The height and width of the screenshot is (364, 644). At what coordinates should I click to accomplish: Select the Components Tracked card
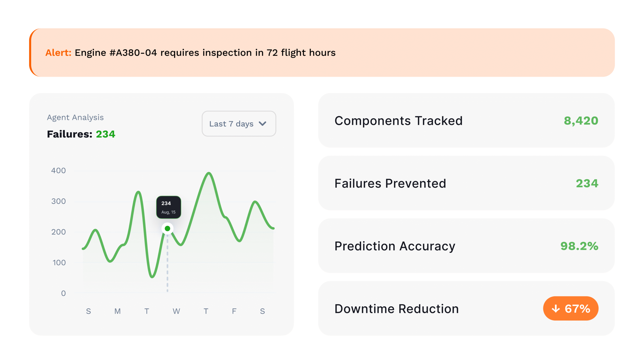coord(466,120)
